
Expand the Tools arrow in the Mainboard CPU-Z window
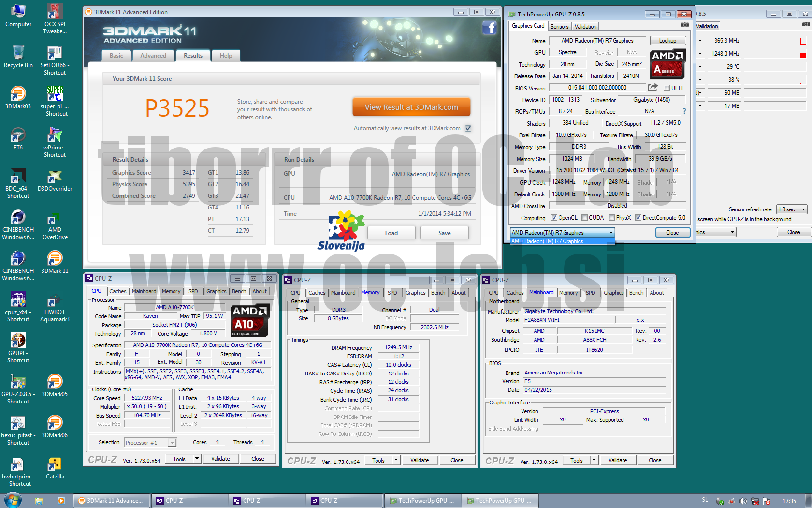(x=594, y=460)
